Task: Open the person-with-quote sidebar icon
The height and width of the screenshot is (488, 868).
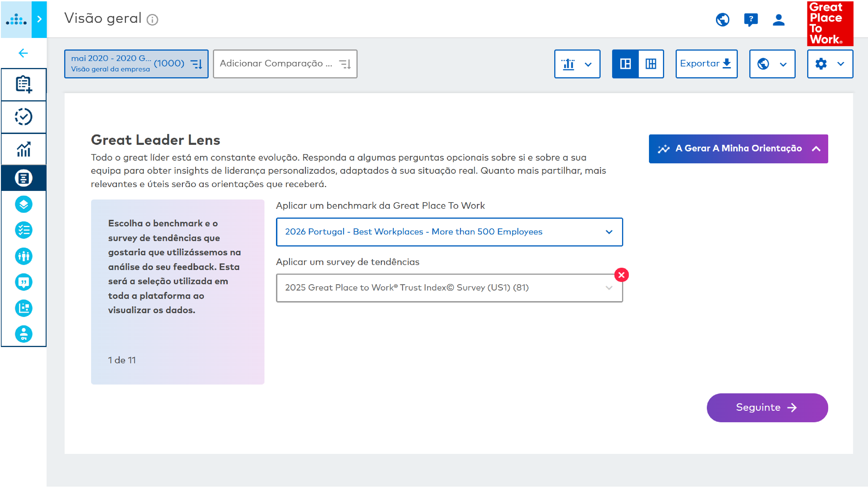Action: pyautogui.click(x=24, y=334)
